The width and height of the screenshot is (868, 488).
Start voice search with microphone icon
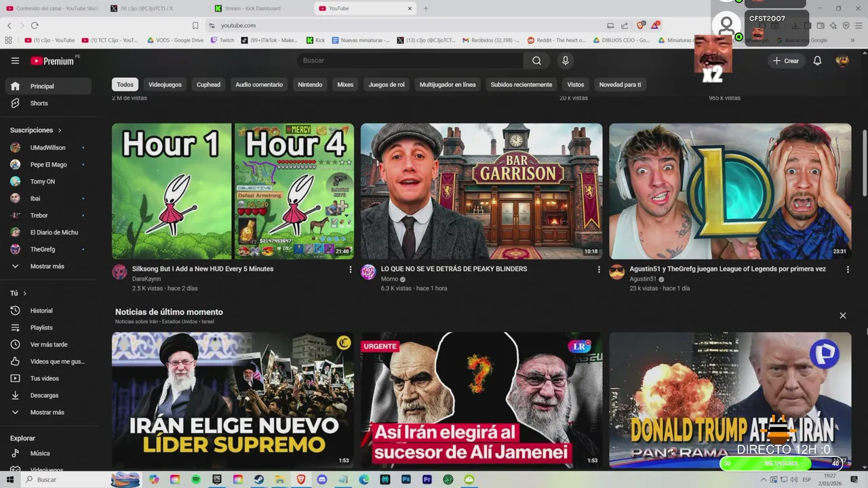566,60
